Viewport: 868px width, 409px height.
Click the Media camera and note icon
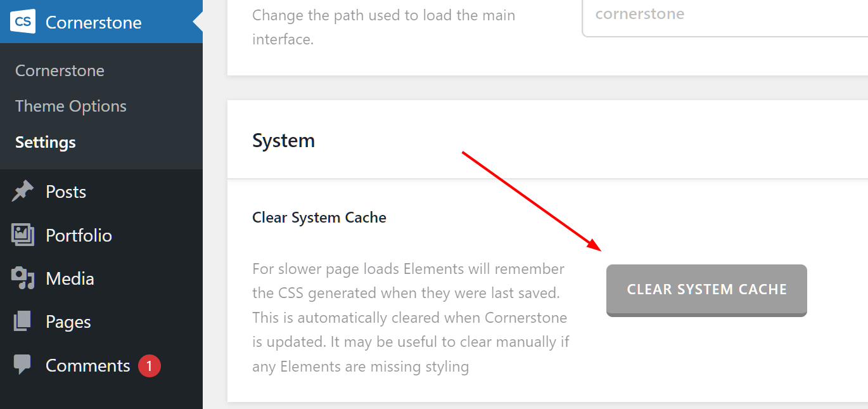tap(23, 278)
